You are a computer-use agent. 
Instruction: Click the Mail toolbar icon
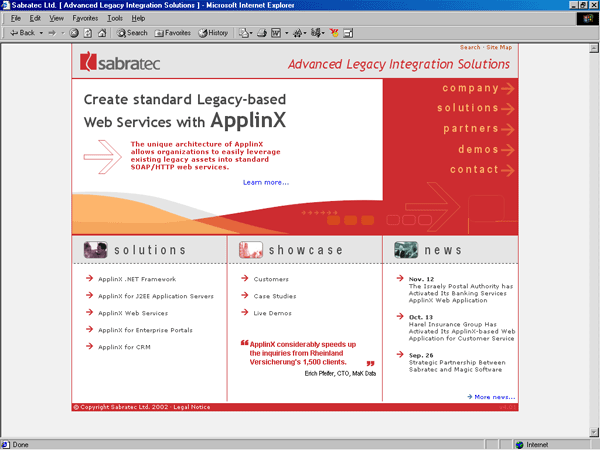click(243, 33)
